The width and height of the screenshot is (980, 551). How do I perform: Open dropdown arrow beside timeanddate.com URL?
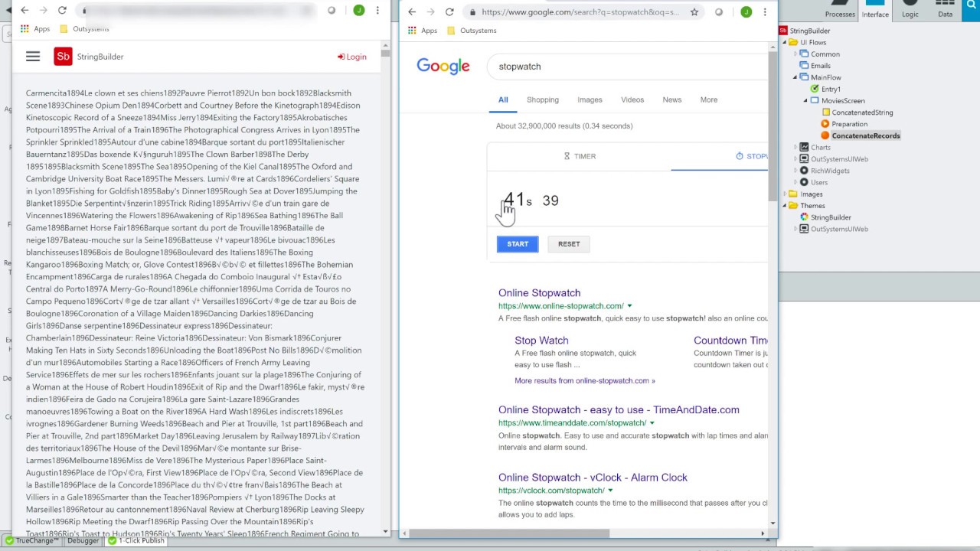click(652, 423)
